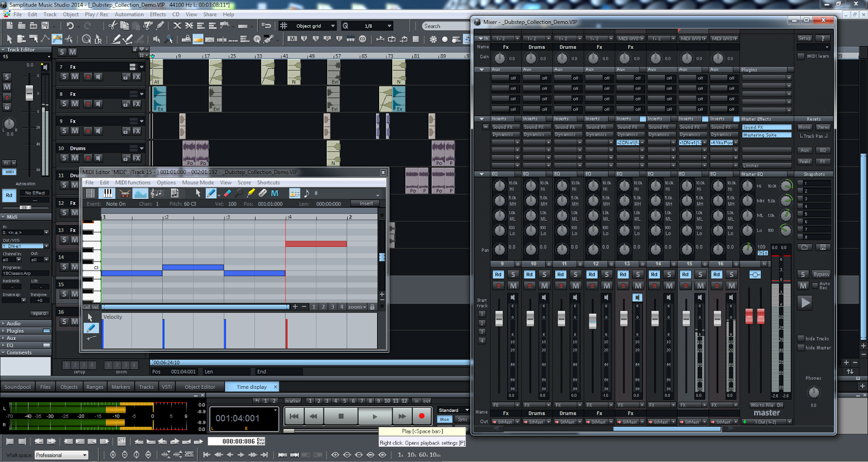
Task: Open the zoom dropdown in MIDI Editor
Action: click(357, 307)
